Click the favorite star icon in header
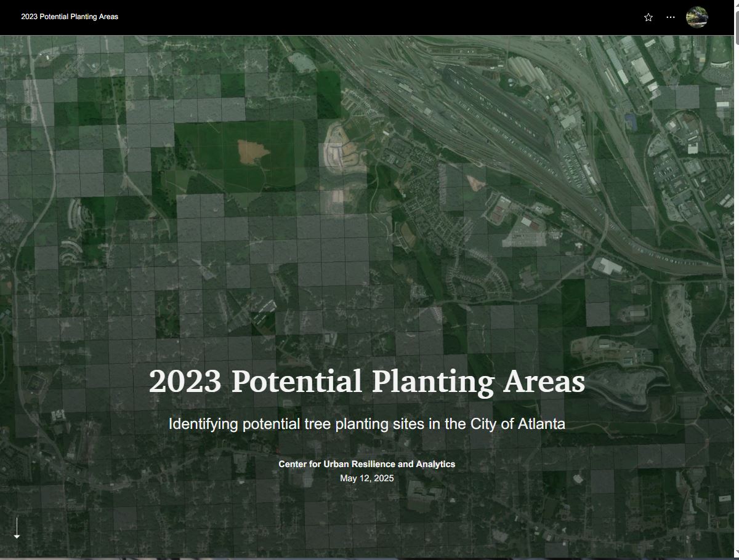Viewport: 739px width, 560px height. pos(648,17)
